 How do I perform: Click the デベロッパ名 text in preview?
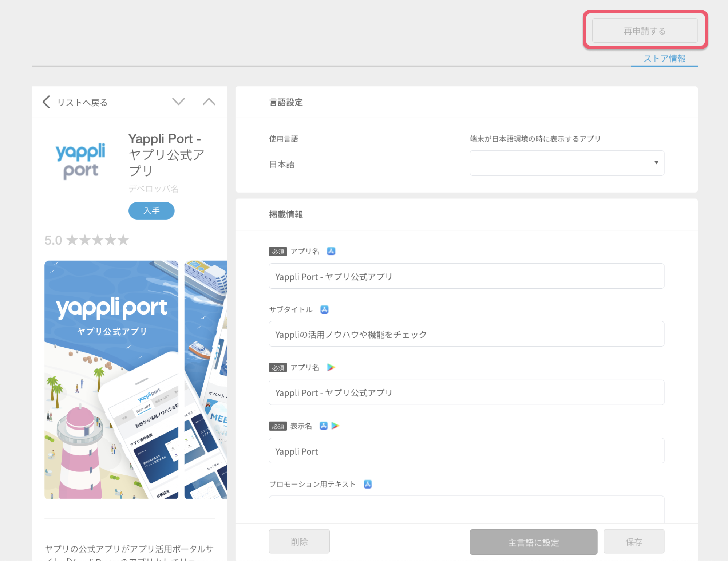tap(154, 189)
